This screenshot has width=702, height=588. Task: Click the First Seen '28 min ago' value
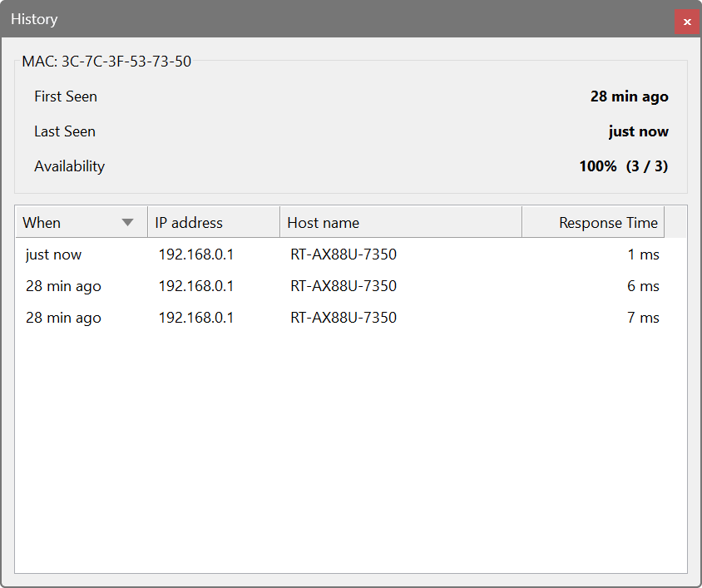tap(629, 96)
